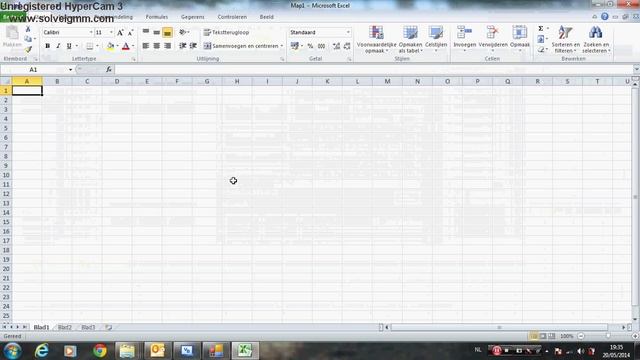Toggle align text left
640x360 pixels.
pyautogui.click(x=146, y=46)
